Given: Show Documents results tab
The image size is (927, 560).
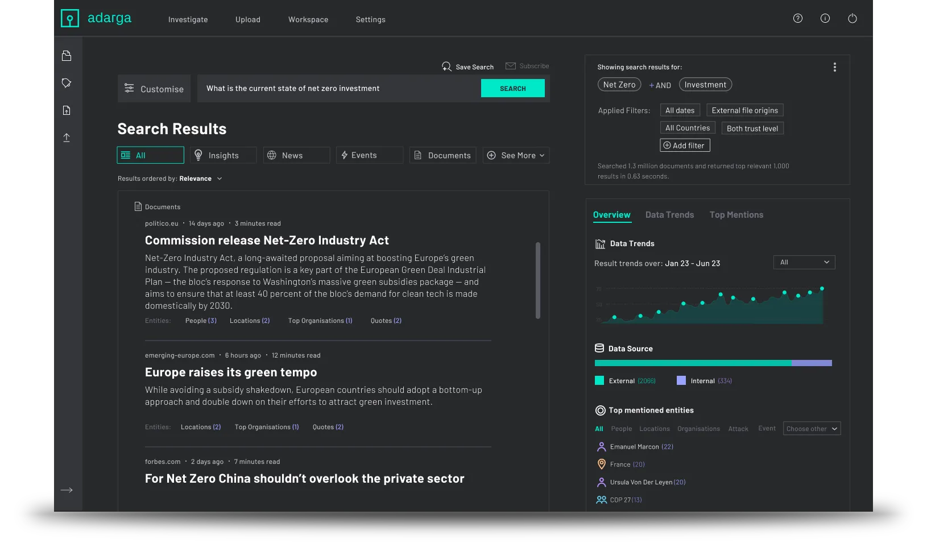Looking at the screenshot, I should pyautogui.click(x=443, y=155).
